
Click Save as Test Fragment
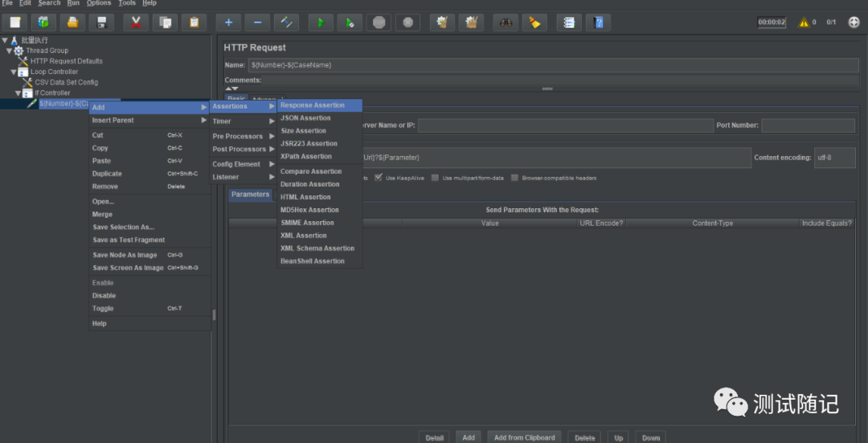coord(149,240)
